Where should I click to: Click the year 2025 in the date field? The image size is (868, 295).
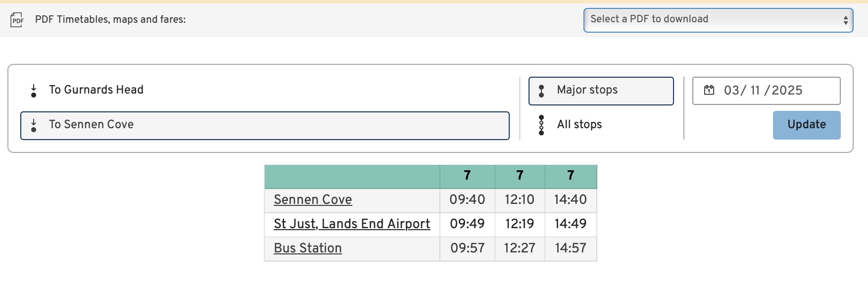787,91
